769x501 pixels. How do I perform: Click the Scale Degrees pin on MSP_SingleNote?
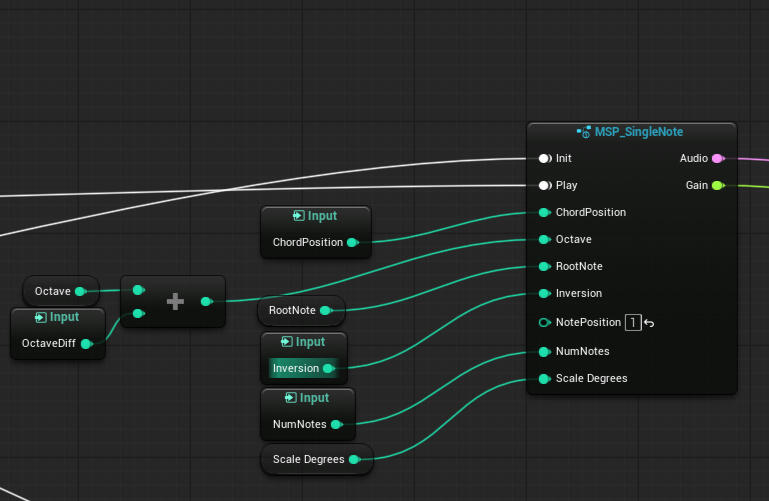click(x=544, y=378)
